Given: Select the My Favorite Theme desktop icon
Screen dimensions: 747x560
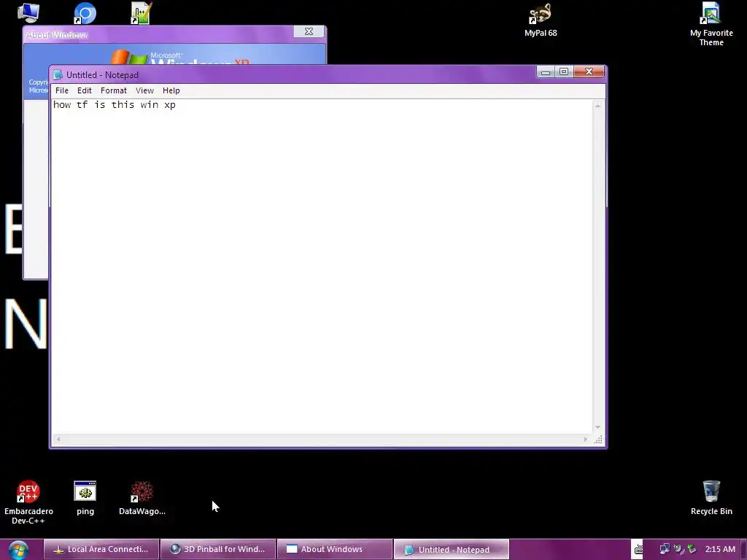Looking at the screenshot, I should 711,24.
